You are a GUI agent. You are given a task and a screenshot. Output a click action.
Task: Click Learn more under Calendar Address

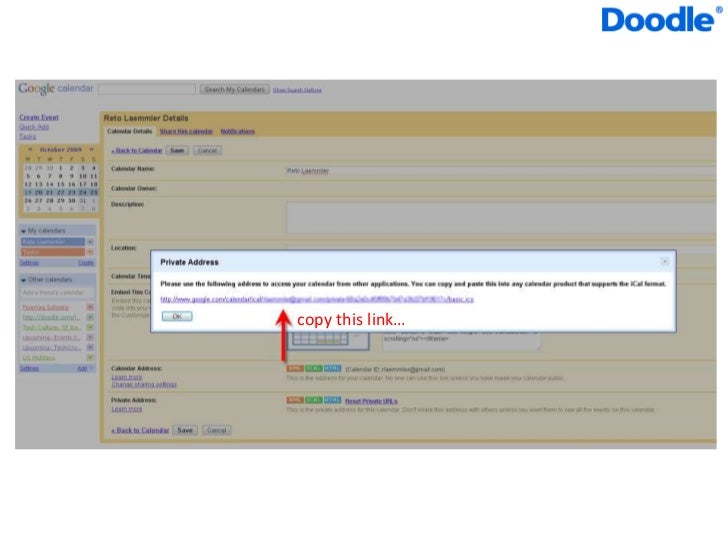127,377
